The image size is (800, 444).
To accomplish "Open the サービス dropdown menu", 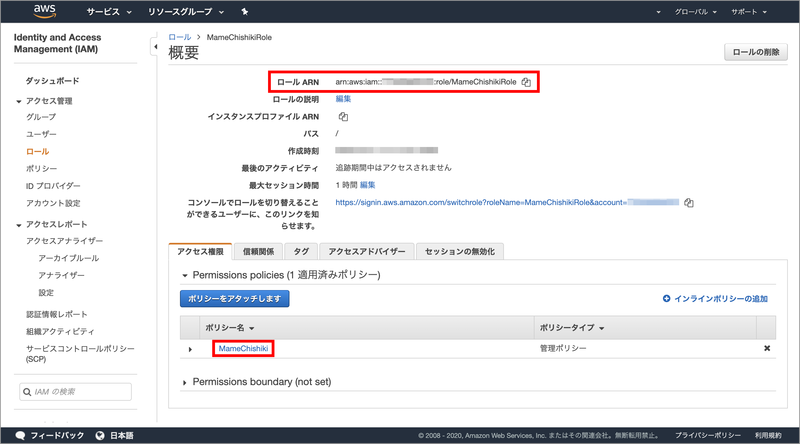I will coord(109,12).
